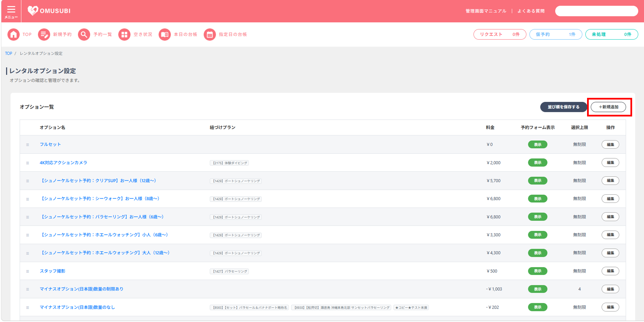Show 仮予約 1件 list

click(556, 35)
